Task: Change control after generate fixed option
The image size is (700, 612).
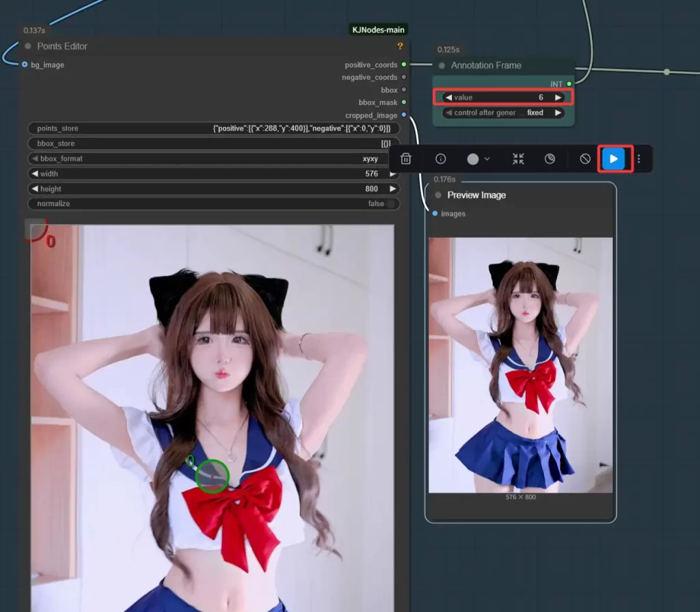Action: pos(504,113)
